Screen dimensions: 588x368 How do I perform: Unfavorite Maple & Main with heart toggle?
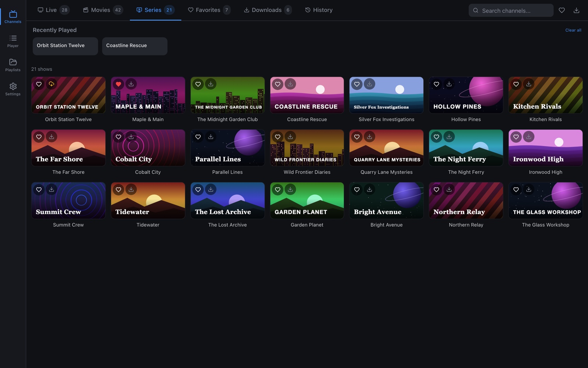tap(118, 84)
